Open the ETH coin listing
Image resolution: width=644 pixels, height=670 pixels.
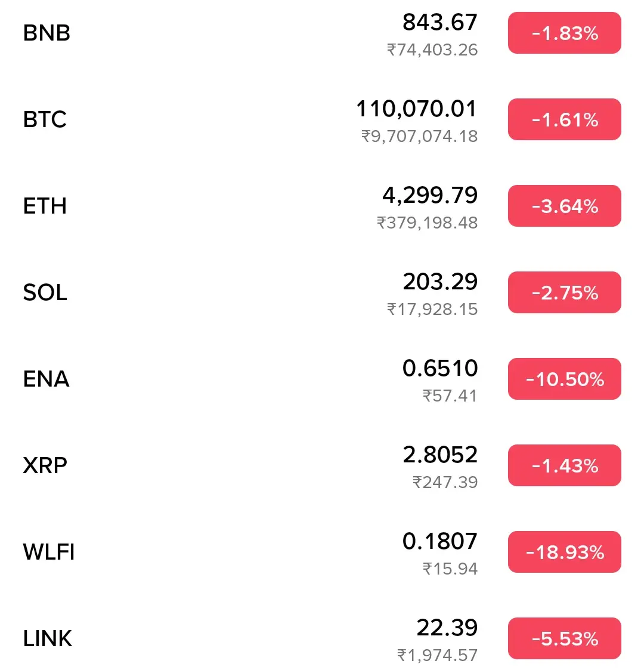click(x=322, y=206)
